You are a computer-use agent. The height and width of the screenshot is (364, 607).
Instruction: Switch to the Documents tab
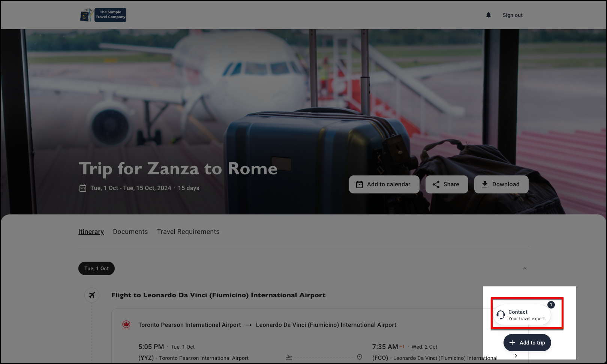pos(130,232)
